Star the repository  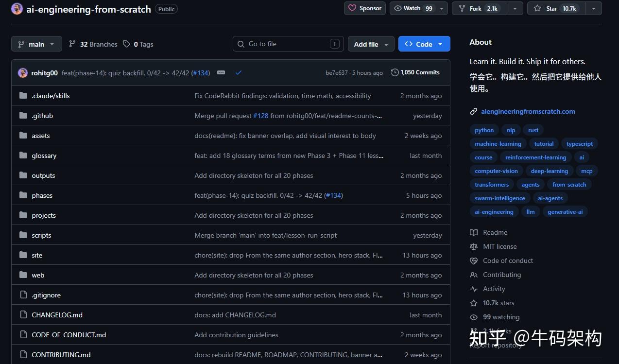(x=556, y=8)
